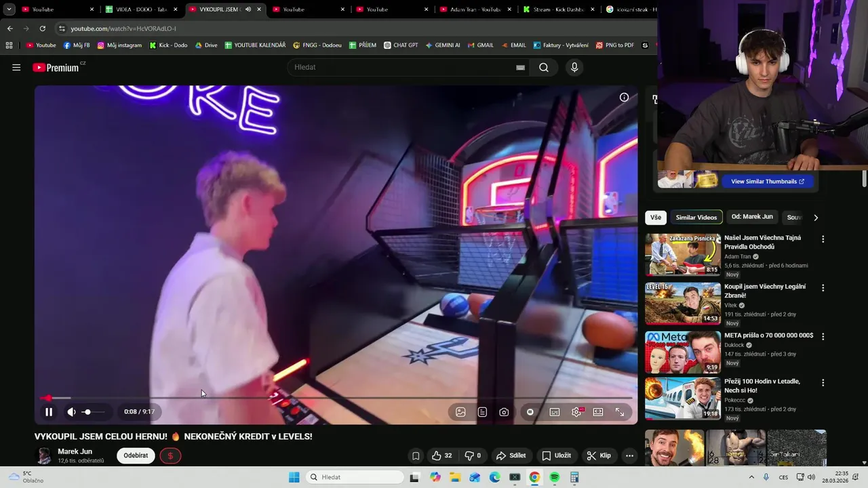This screenshot has width=868, height=488.
Task: Open Marek Jun channel name link
Action: coord(75,451)
